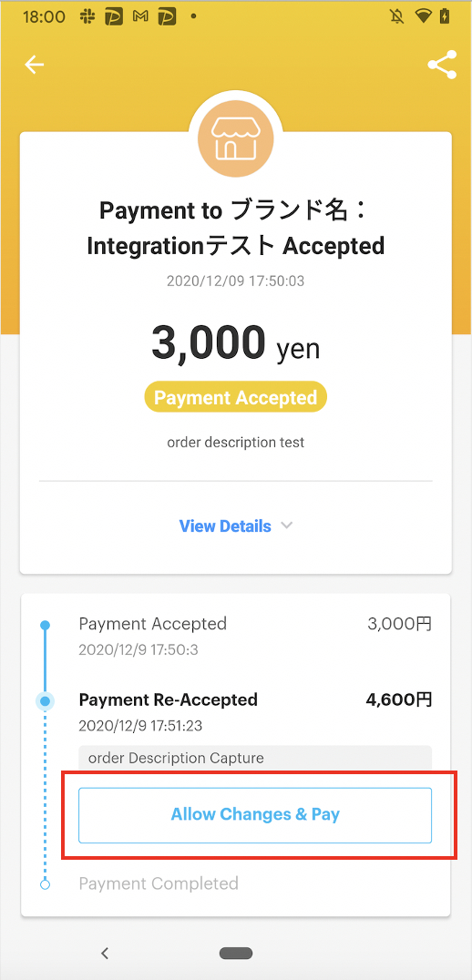The image size is (472, 980).
Task: Tap the Android back chevron in navigation bar
Action: [x=105, y=953]
